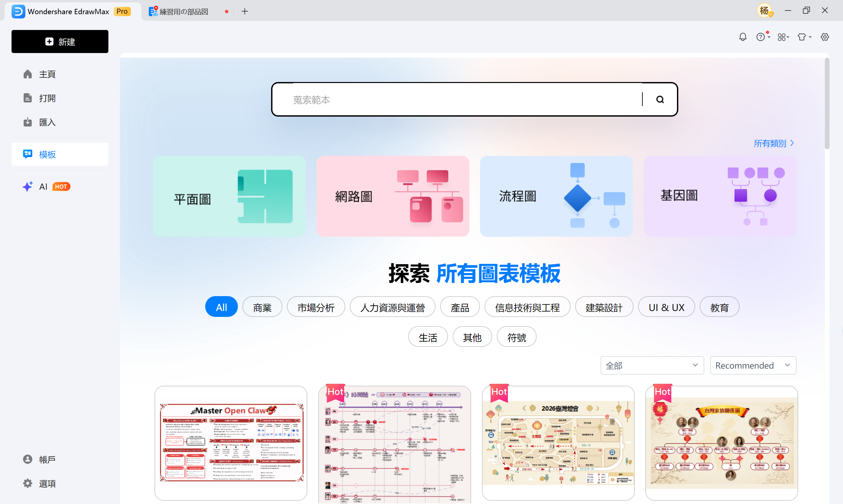Open the settings gear in the toolbar
The height and width of the screenshot is (504, 843).
pyautogui.click(x=825, y=37)
